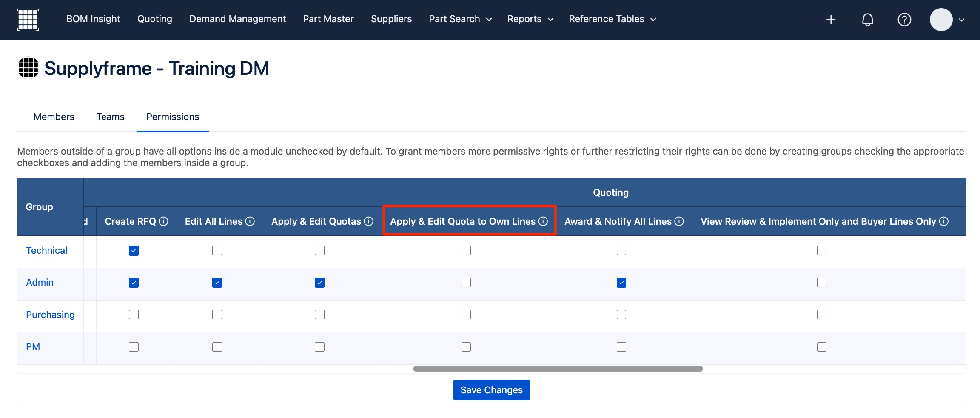Expand the Reports dropdown menu
This screenshot has width=980, height=418.
click(530, 19)
